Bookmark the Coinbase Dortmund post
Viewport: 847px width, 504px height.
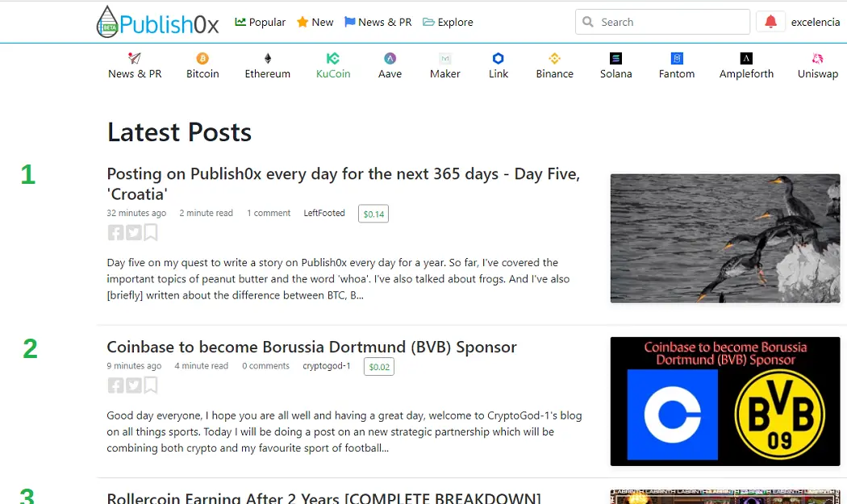point(151,385)
